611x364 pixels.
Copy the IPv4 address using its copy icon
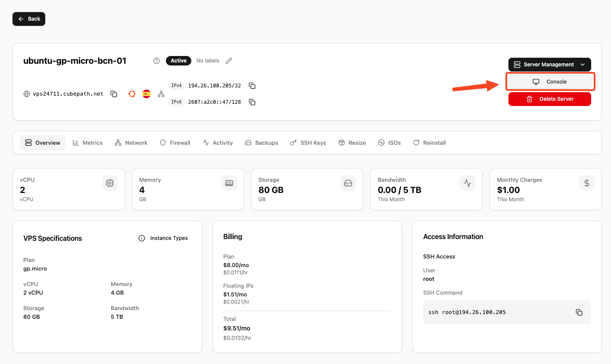point(252,85)
